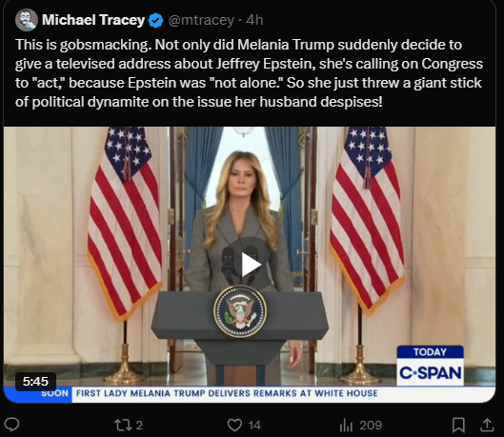
Task: Like the tweet using the heart icon
Action: 234,426
